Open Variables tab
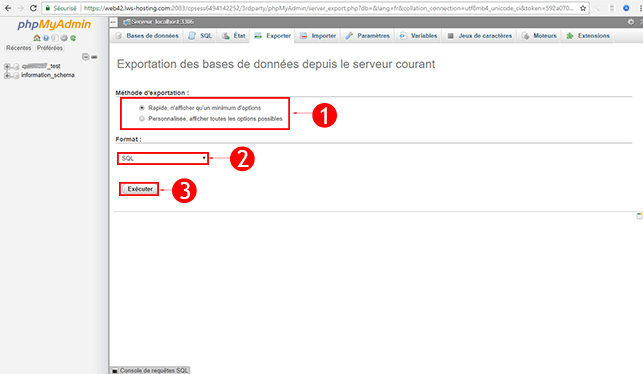The image size is (643, 374). (418, 36)
